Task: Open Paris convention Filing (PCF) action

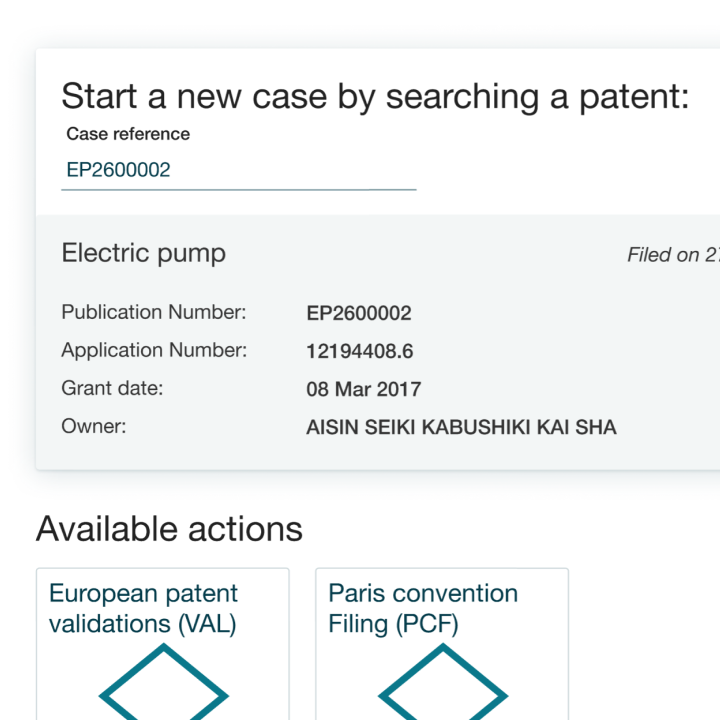Action: point(423,608)
